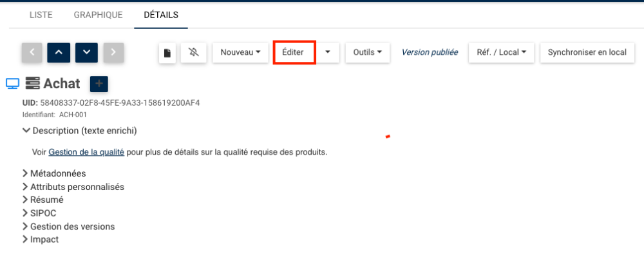Open the Nouveau dropdown menu
This screenshot has height=277, width=644.
coord(240,53)
